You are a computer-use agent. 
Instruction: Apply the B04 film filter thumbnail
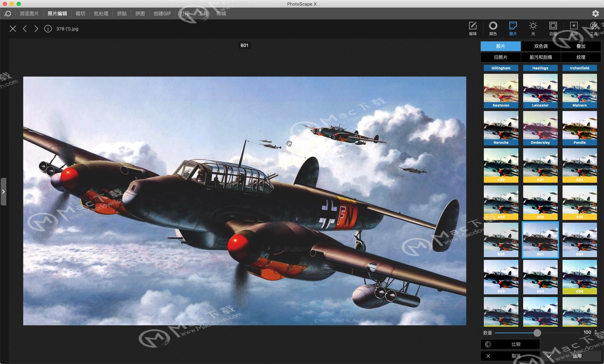[540, 277]
